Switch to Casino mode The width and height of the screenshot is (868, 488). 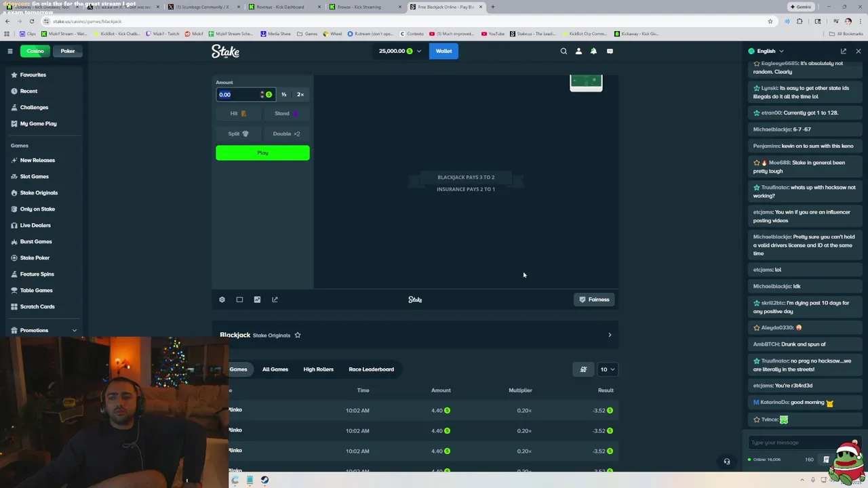(35, 51)
